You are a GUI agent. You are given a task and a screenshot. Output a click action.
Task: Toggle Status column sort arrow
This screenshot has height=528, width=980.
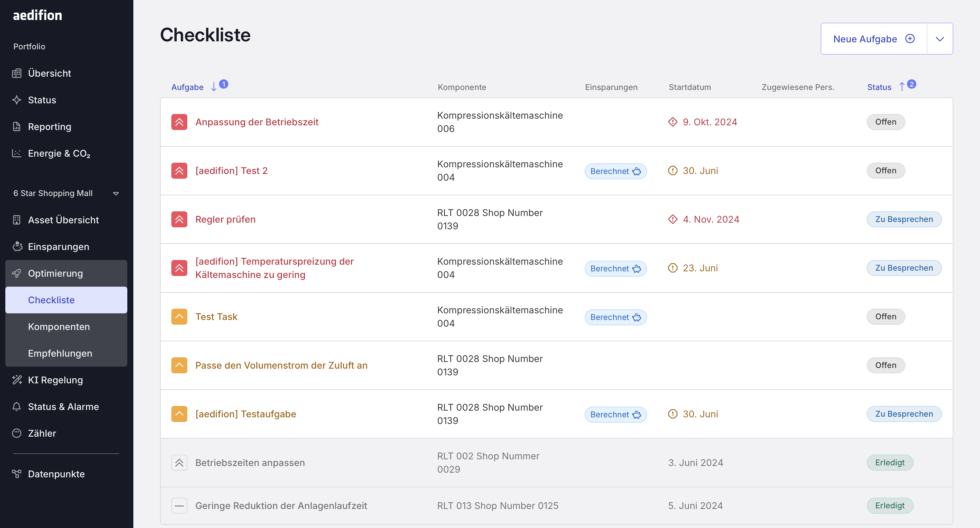pyautogui.click(x=902, y=87)
